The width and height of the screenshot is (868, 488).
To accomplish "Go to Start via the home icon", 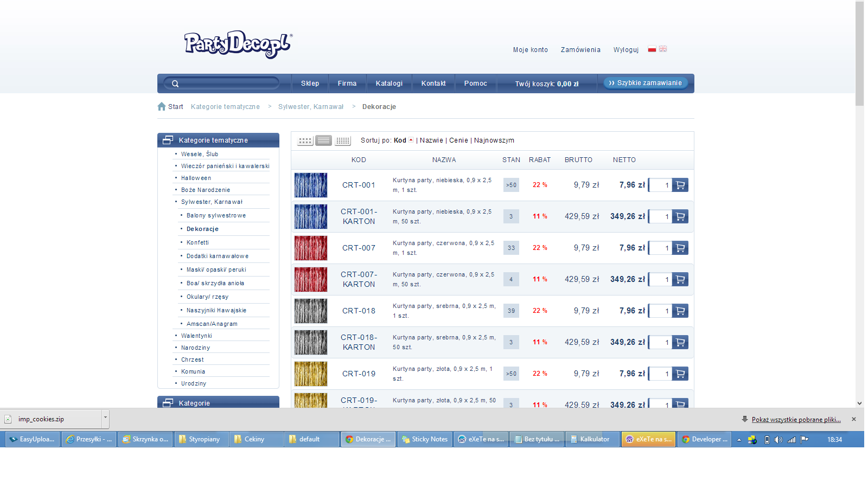I will [x=162, y=106].
